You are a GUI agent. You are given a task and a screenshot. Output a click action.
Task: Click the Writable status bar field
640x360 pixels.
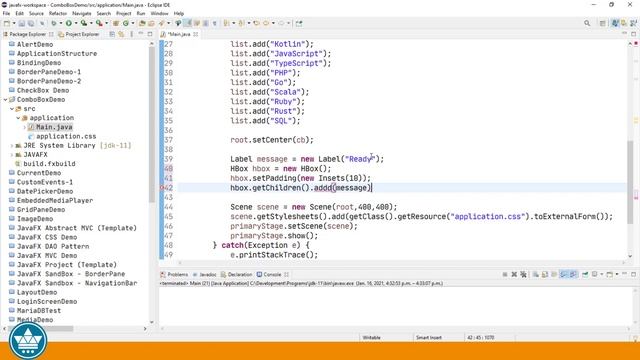coord(371,338)
